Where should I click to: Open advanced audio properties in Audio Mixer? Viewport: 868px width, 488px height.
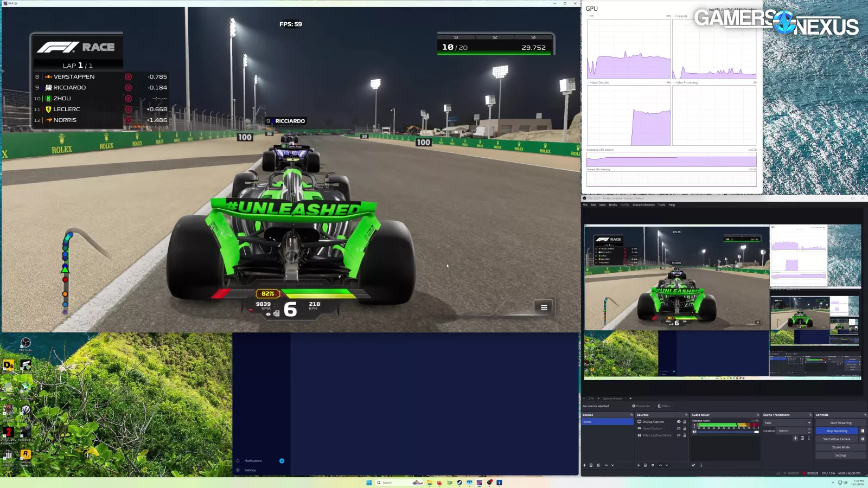(693, 465)
